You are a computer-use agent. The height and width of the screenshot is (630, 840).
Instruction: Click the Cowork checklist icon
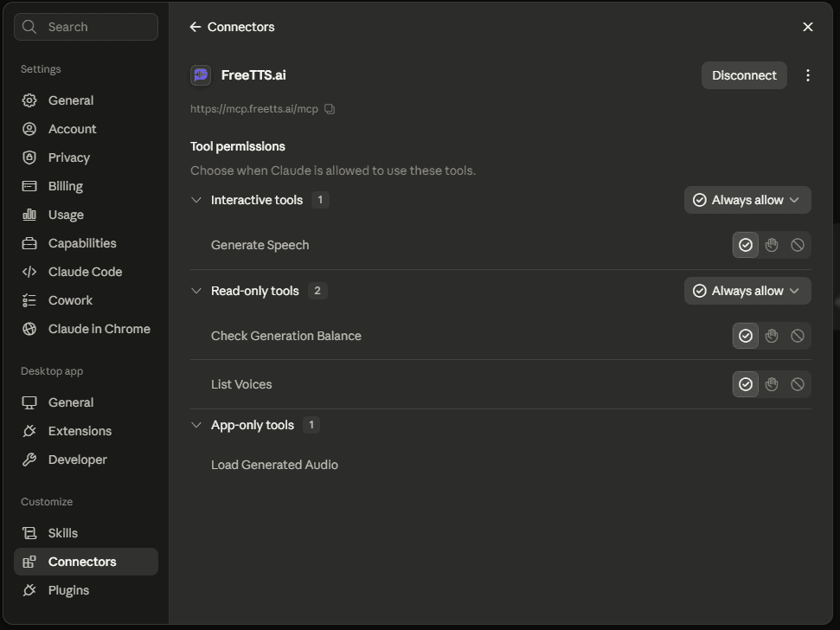click(29, 300)
